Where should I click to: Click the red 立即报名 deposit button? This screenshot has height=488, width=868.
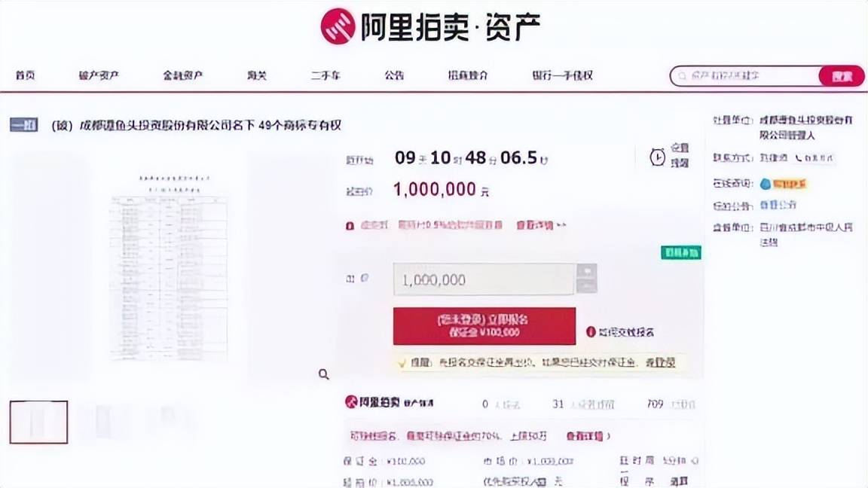click(x=484, y=326)
